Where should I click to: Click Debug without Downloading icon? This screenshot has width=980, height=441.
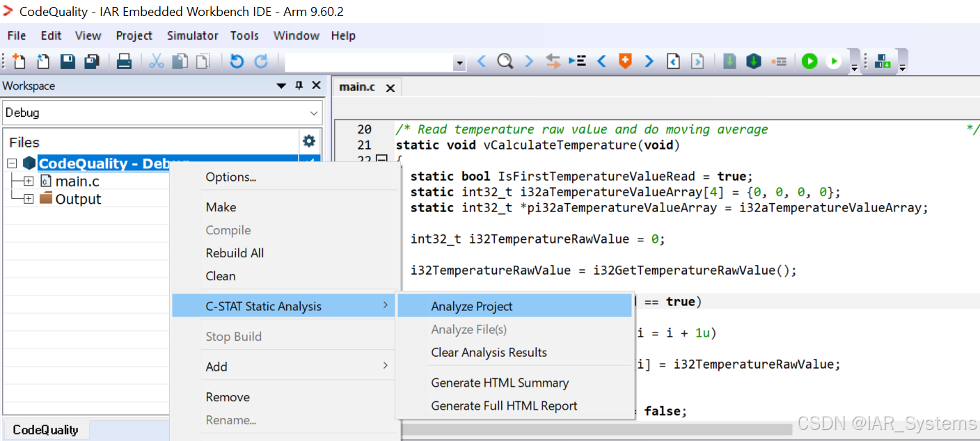pos(833,62)
